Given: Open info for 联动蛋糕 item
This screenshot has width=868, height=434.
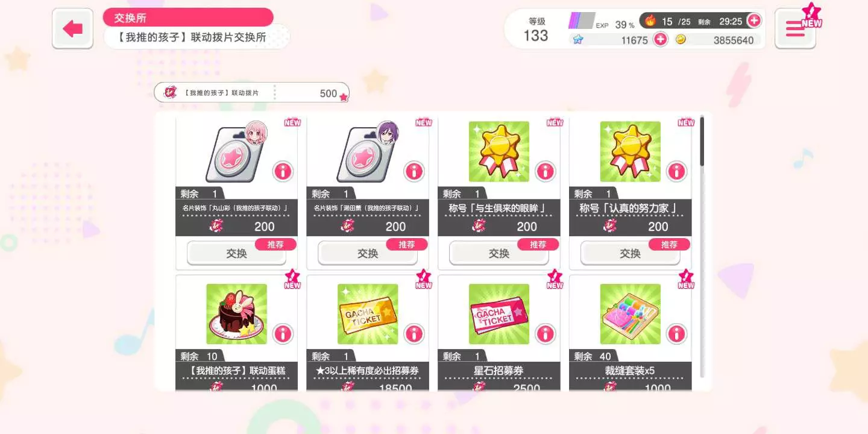Looking at the screenshot, I should coord(283,334).
